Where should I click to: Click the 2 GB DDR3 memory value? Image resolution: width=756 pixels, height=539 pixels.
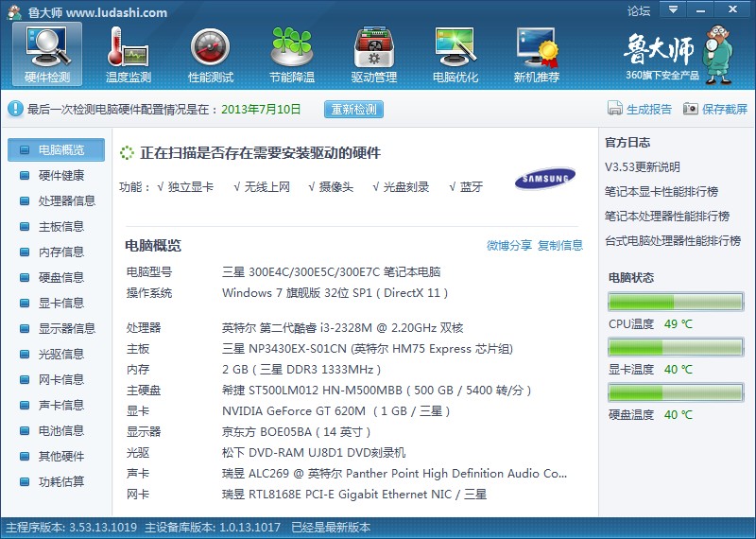point(301,370)
